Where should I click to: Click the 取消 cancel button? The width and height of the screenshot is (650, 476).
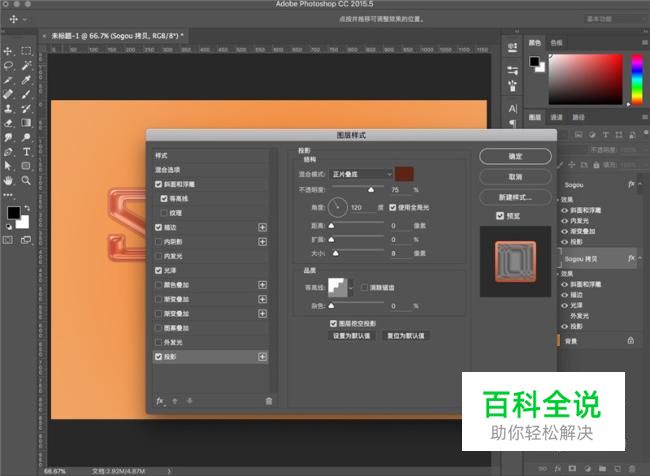(515, 177)
